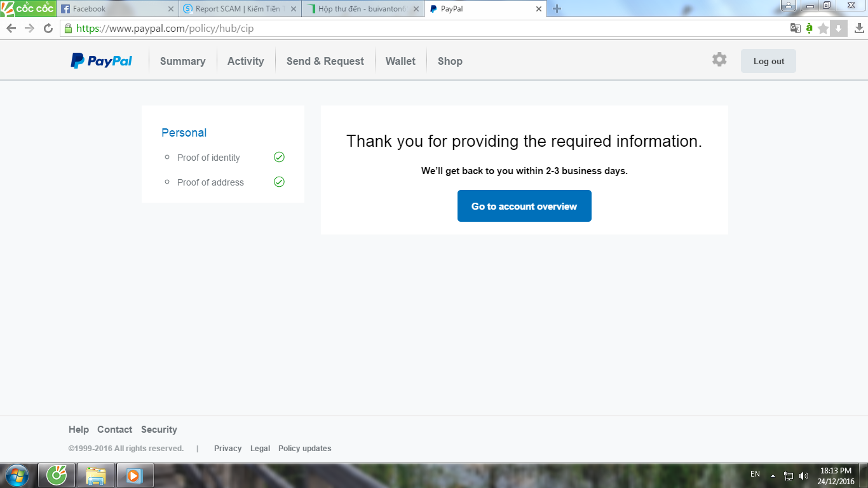The height and width of the screenshot is (488, 868).
Task: Close the PayPal tab
Action: coord(538,9)
